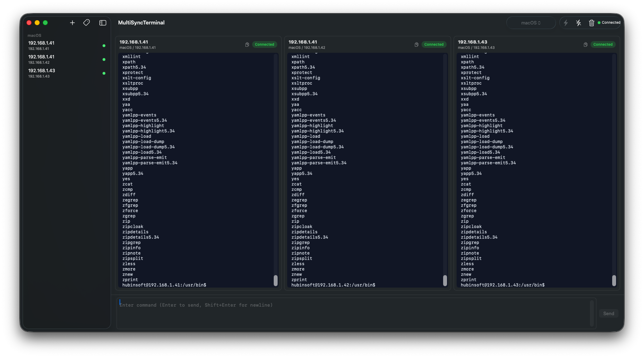Click the Connected status indicator top right
Screen dimensions: 644x358
[x=609, y=22]
